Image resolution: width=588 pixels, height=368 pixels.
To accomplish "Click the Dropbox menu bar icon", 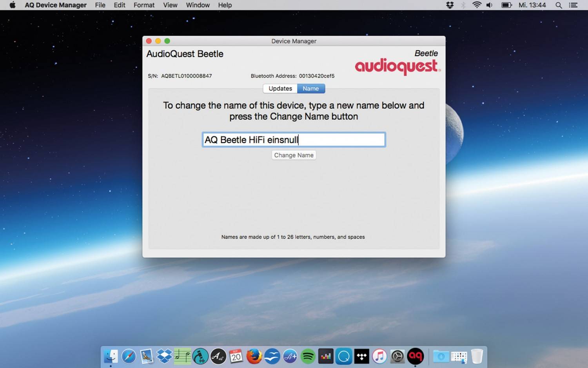I will (450, 5).
